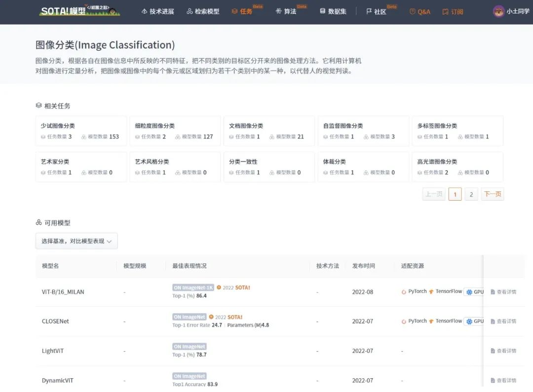Click the 模型规模 column header
The width and height of the screenshot is (533, 392).
135,266
